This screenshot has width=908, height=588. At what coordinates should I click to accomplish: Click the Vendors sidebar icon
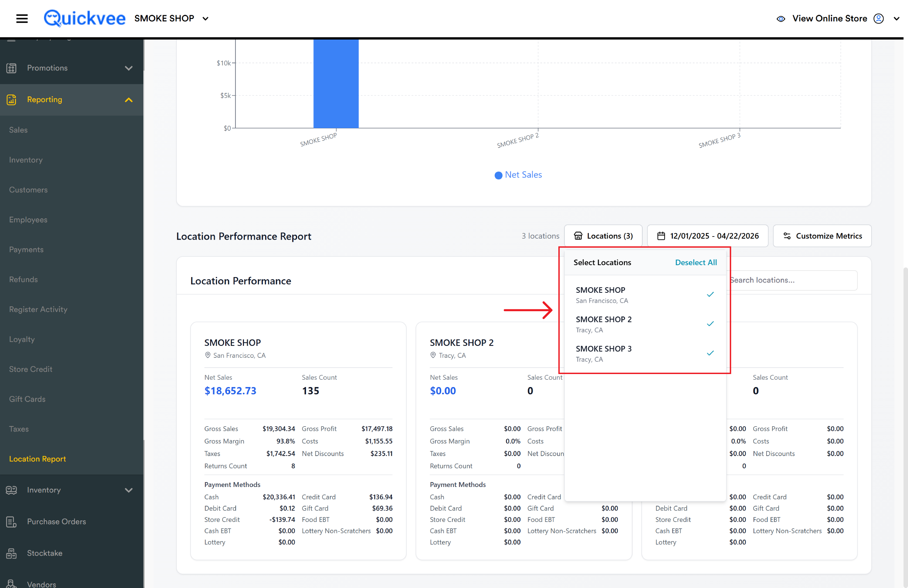point(11,583)
